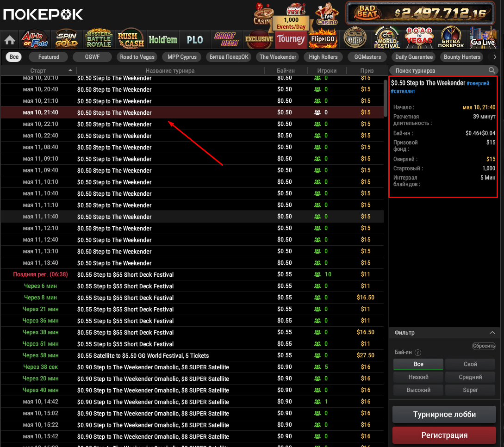504x447 pixels.
Task: Select the мая 10, 22:10 Weekender row
Action: click(192, 124)
